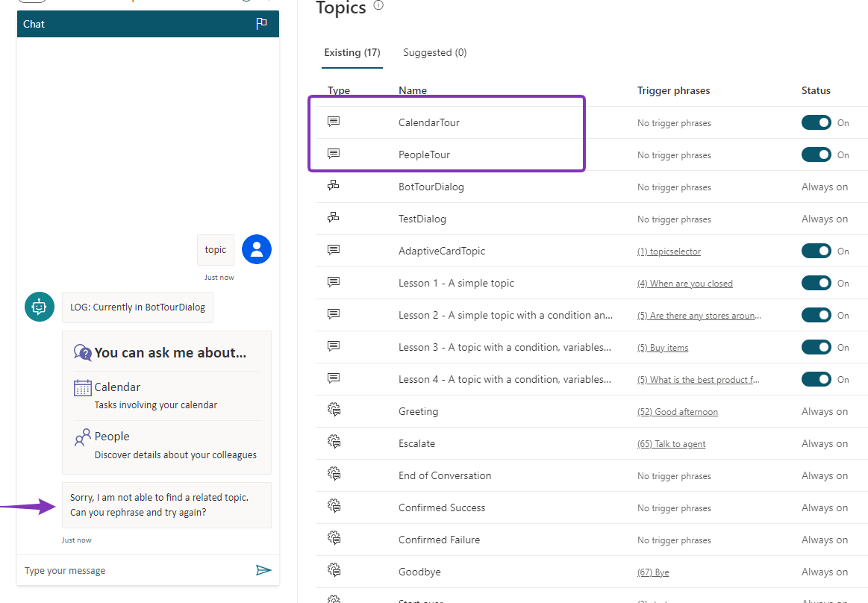Image resolution: width=868 pixels, height=603 pixels.
Task: Click the topic icon for AdaptiveCardTopic
Action: coord(334,250)
